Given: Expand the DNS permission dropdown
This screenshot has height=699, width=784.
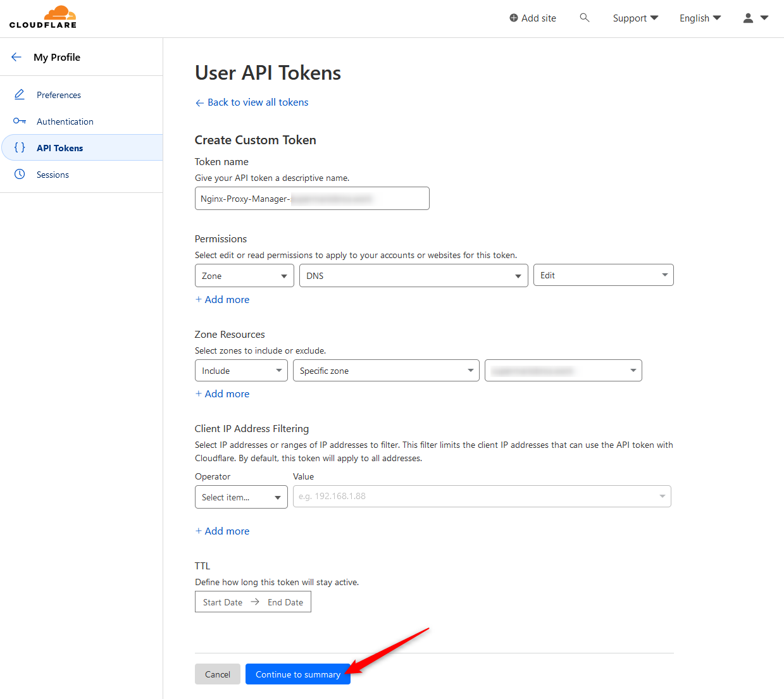Looking at the screenshot, I should click(x=413, y=276).
